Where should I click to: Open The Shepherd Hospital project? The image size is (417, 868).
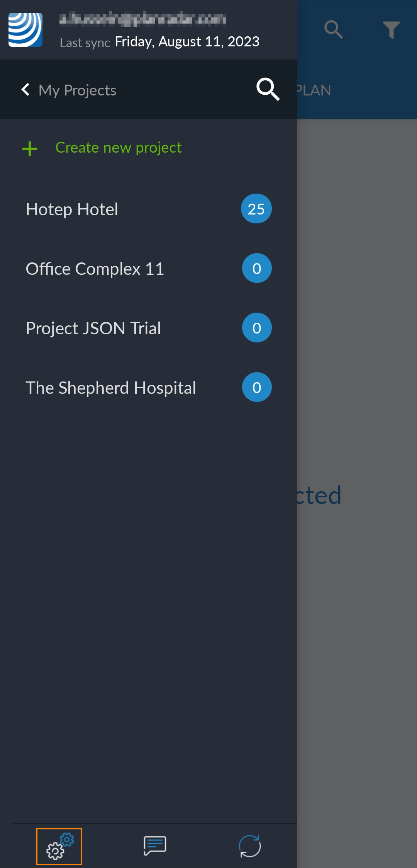click(111, 388)
